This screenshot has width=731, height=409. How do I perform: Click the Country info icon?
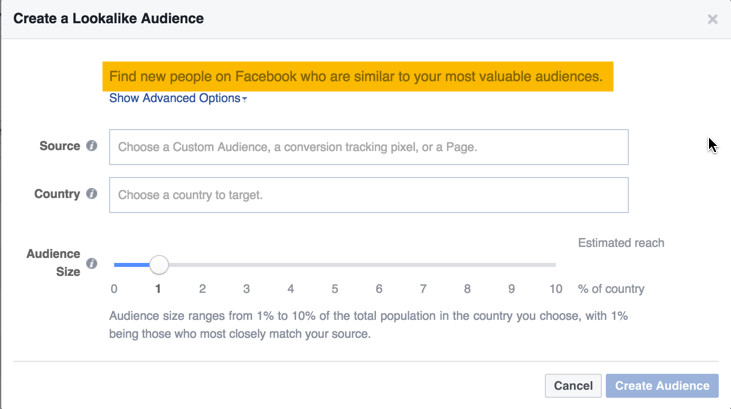coord(92,194)
